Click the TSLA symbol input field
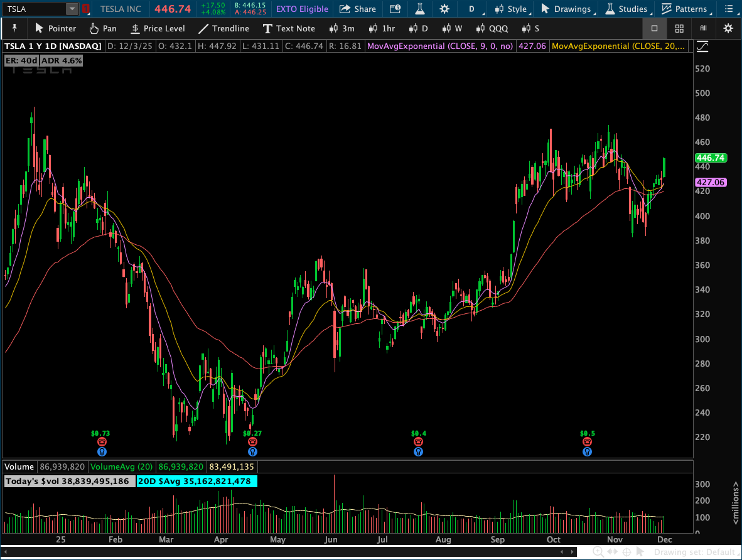This screenshot has width=742, height=560. point(33,9)
